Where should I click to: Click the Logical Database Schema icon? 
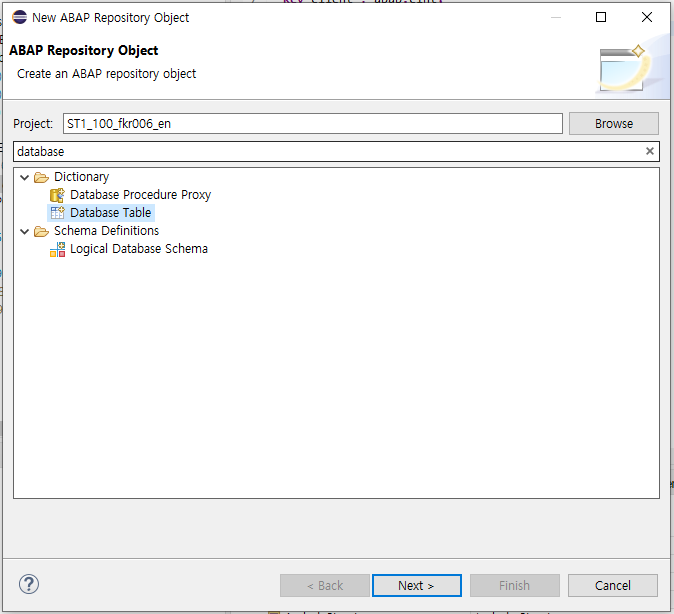[57, 249]
